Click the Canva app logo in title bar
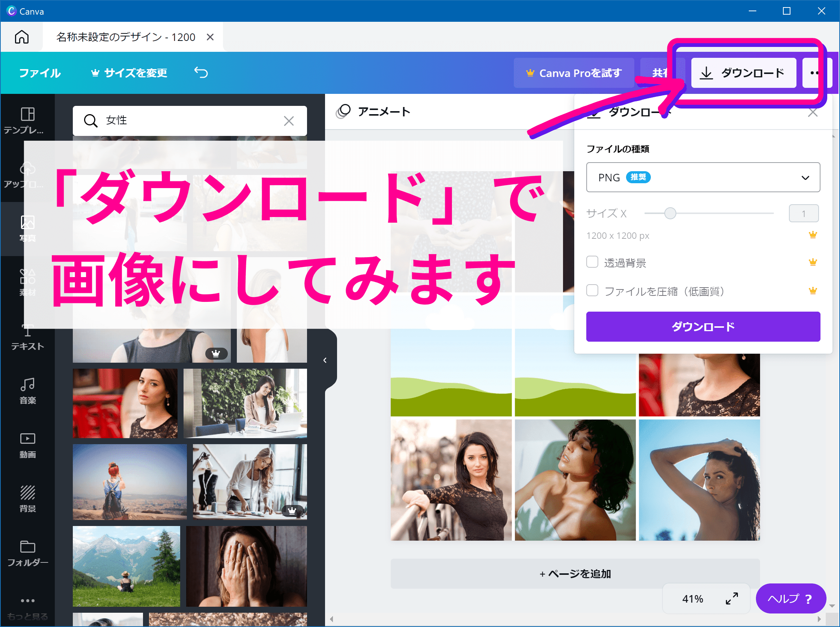The image size is (840, 627). (11, 11)
